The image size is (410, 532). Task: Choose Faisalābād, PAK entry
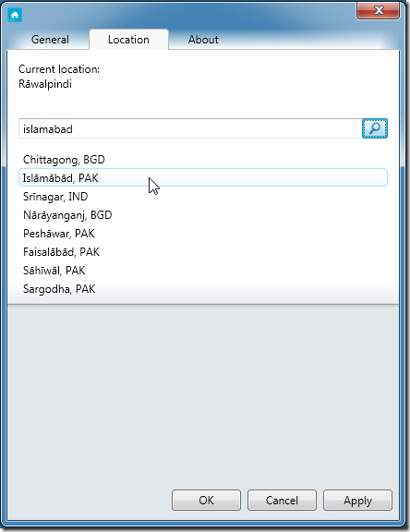click(x=203, y=252)
